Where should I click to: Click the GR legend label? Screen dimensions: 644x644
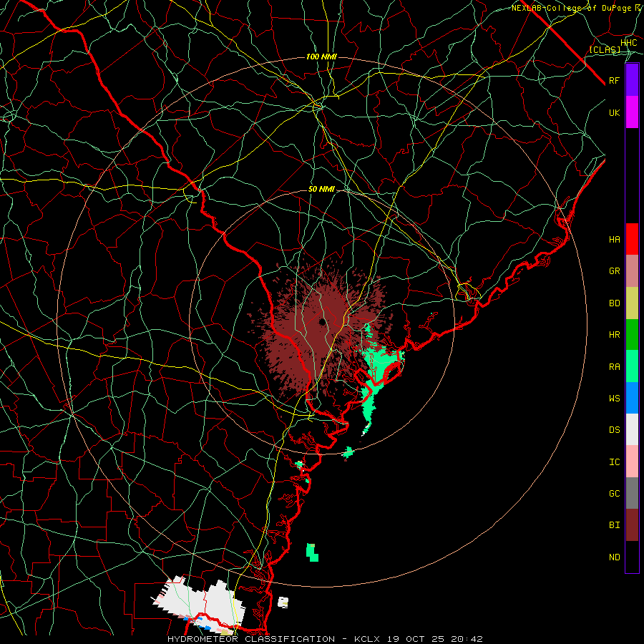pos(614,271)
